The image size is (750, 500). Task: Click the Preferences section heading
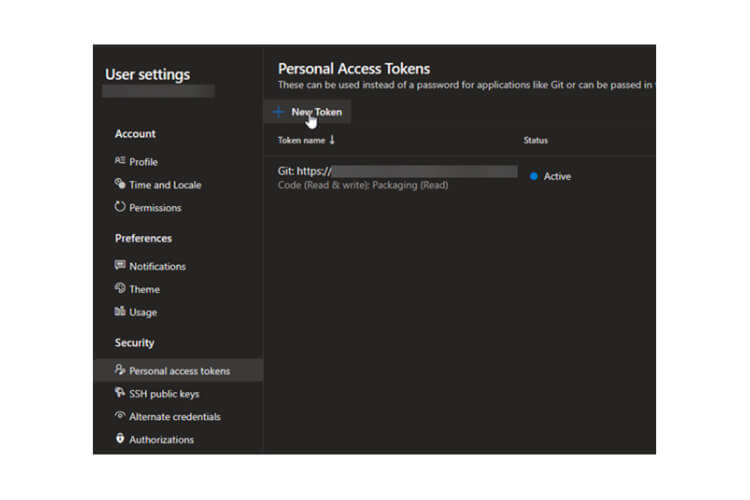143,239
